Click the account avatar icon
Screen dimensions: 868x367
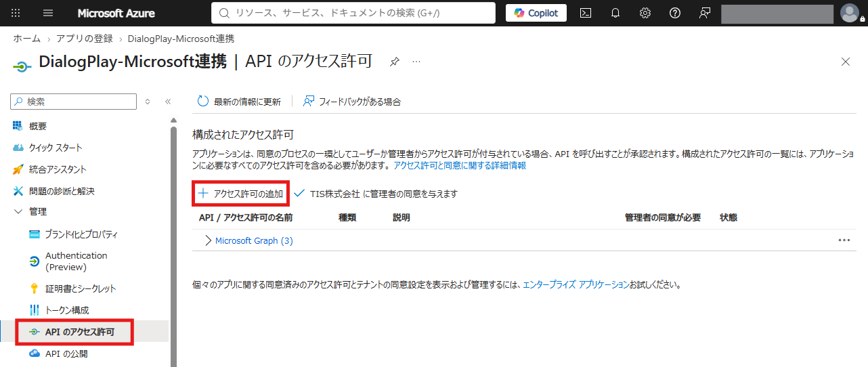tap(849, 13)
